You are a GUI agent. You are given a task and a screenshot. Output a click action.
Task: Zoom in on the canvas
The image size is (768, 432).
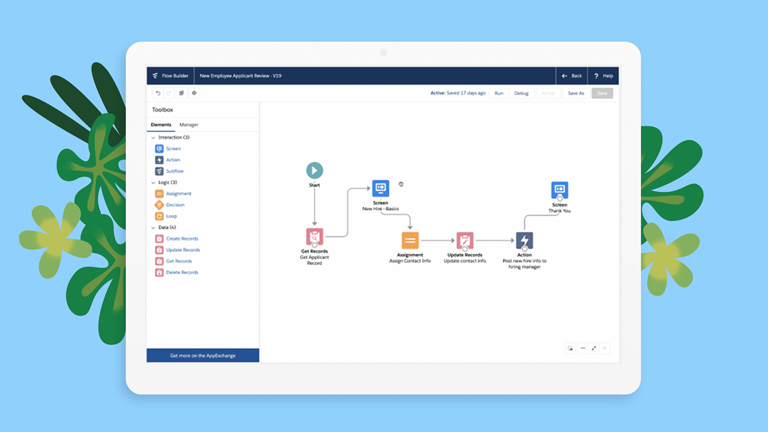605,348
